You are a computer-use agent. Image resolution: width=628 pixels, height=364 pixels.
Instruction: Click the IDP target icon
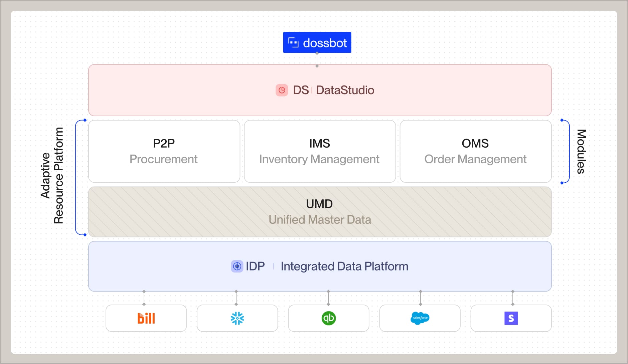tap(237, 266)
